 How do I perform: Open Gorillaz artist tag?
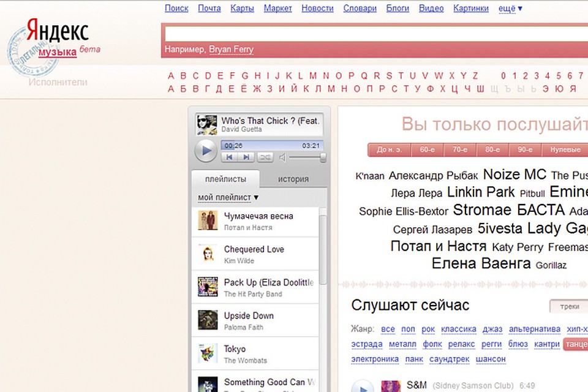point(551,265)
